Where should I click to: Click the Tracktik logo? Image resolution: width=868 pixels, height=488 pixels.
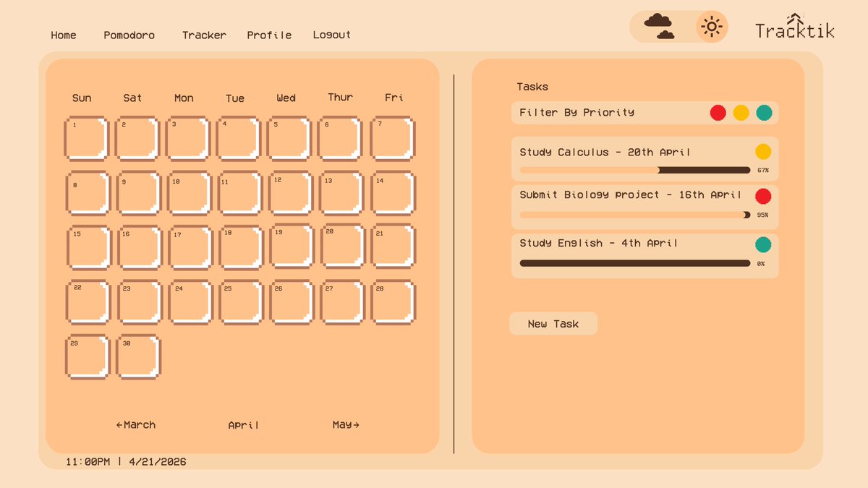[795, 26]
